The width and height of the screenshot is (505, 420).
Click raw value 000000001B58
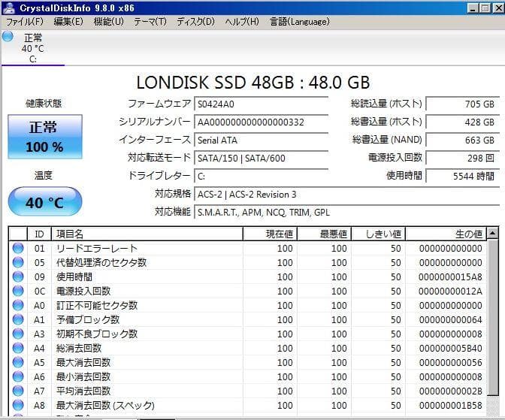pyautogui.click(x=451, y=405)
